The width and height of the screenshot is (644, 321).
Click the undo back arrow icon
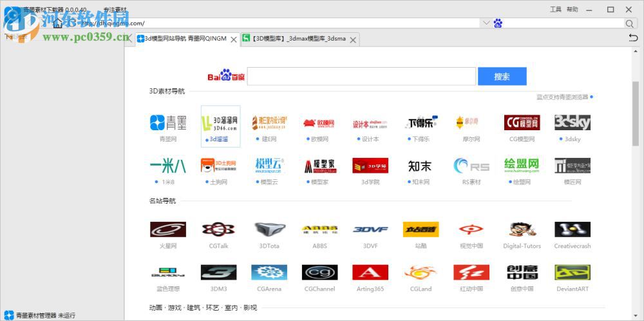[x=633, y=38]
